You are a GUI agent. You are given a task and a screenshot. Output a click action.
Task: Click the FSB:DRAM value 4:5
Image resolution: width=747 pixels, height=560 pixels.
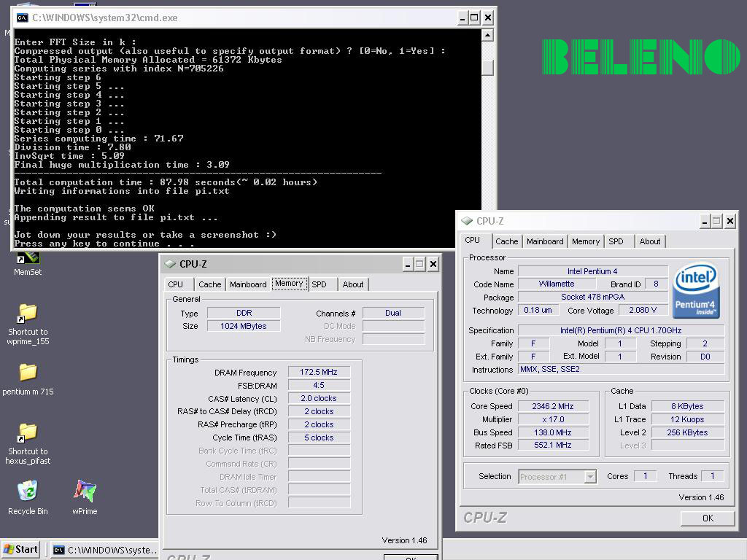319,385
